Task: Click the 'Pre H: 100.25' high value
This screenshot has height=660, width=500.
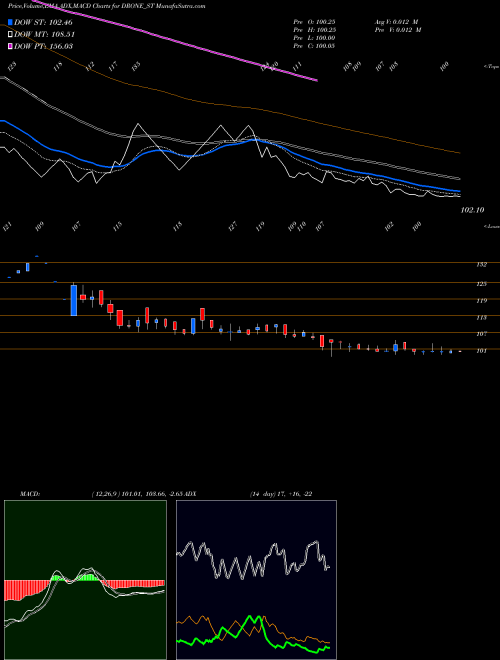Action: click(314, 30)
